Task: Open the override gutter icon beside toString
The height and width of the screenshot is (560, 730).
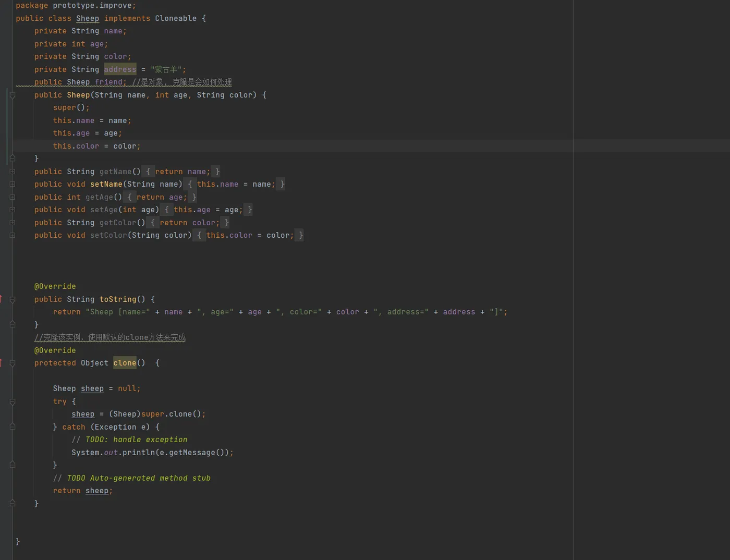Action: coord(1,299)
